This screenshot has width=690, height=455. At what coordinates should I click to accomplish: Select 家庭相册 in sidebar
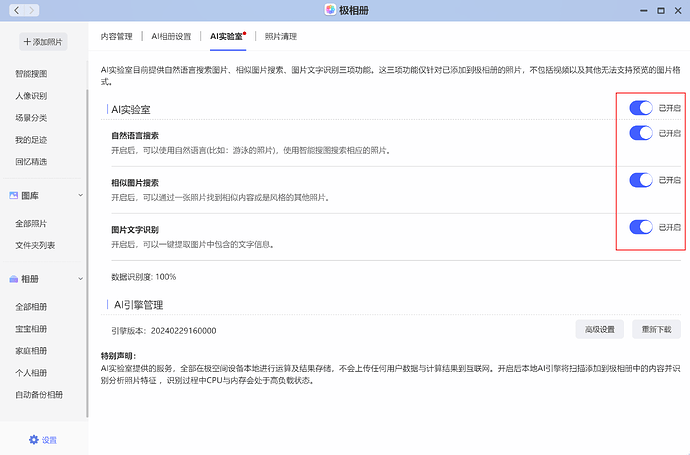point(31,351)
